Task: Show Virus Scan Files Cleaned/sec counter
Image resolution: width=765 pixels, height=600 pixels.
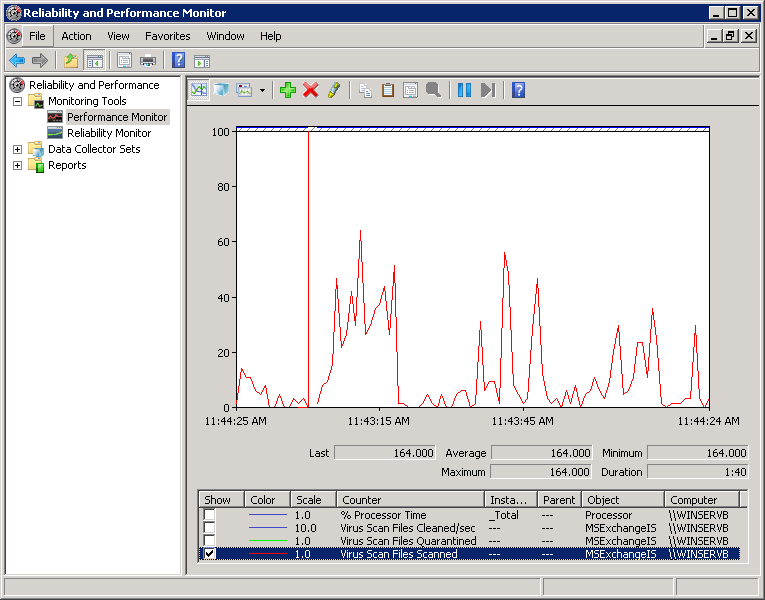Action: click(x=209, y=528)
